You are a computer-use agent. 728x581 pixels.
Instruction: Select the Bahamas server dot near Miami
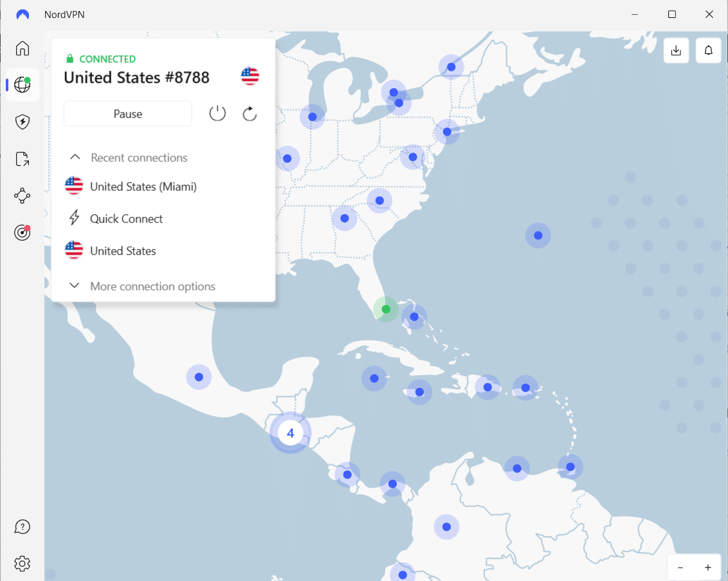[414, 317]
